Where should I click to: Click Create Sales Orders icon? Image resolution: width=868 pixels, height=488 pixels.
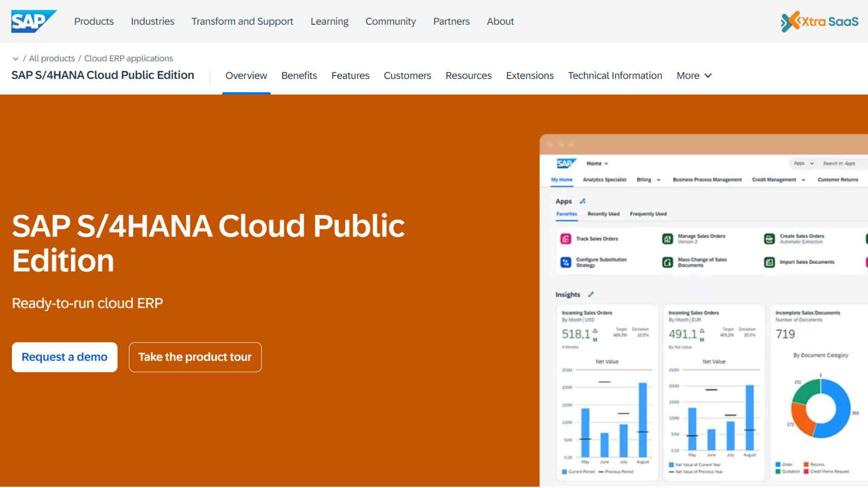coord(769,239)
